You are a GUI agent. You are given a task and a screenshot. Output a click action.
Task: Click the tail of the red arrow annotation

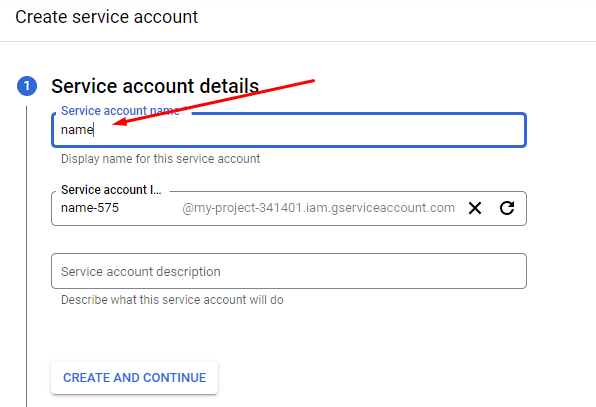pyautogui.click(x=312, y=81)
